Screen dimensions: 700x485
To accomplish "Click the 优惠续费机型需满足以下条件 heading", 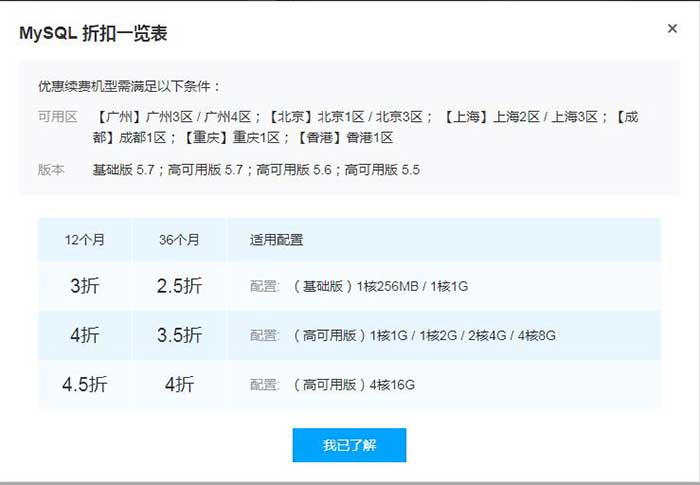I will (x=129, y=86).
